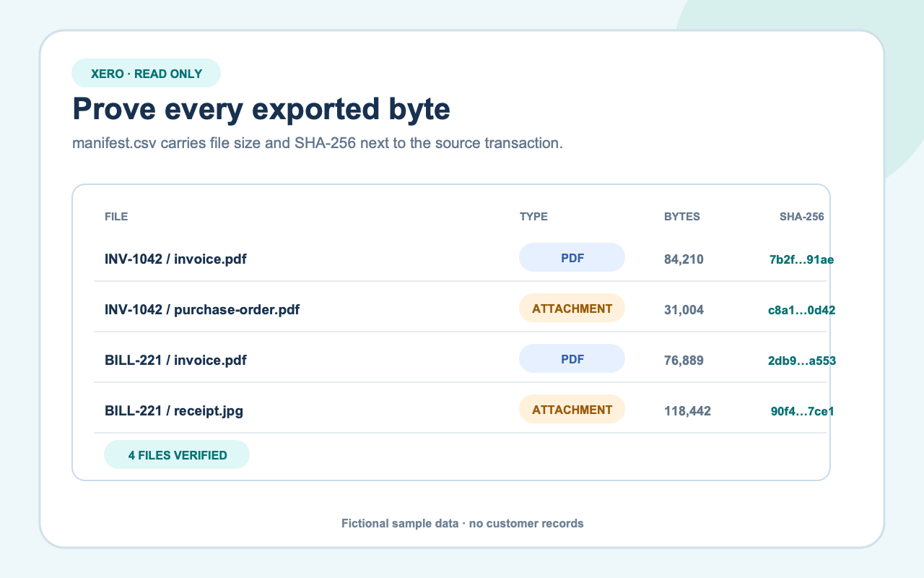Click the XERO · READ ONLY badge
This screenshot has height=578, width=924.
click(x=146, y=73)
